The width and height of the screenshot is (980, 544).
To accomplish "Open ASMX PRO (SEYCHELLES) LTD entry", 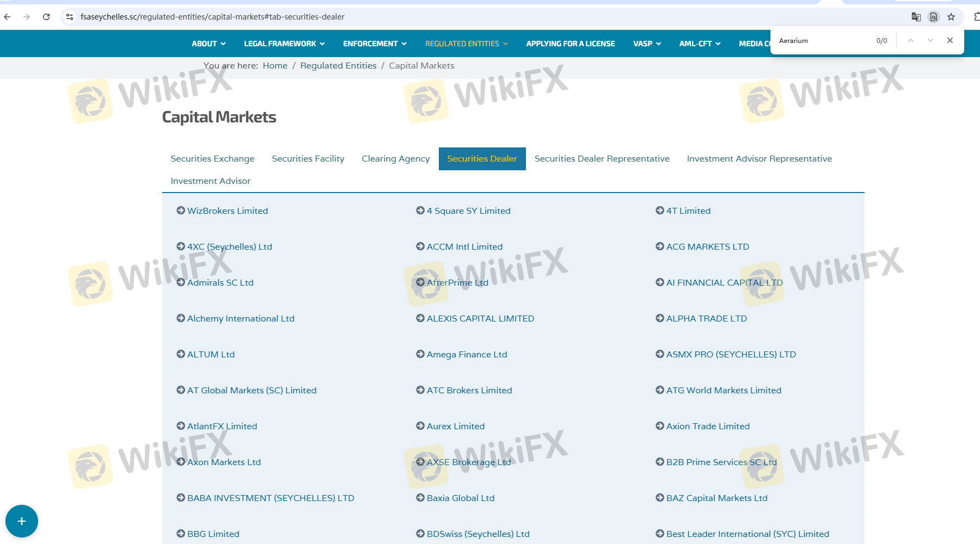I will [731, 354].
